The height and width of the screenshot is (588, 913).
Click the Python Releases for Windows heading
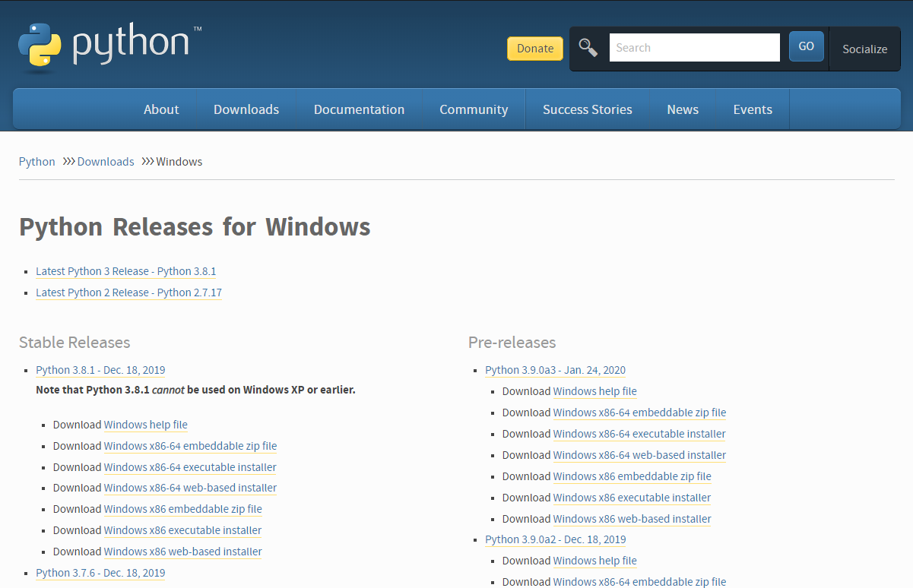(195, 226)
